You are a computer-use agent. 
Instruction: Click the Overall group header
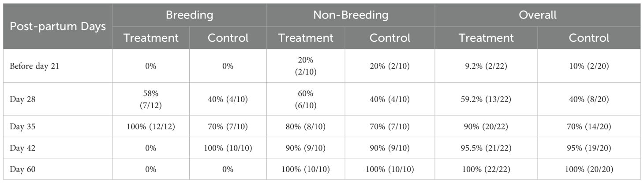click(537, 15)
